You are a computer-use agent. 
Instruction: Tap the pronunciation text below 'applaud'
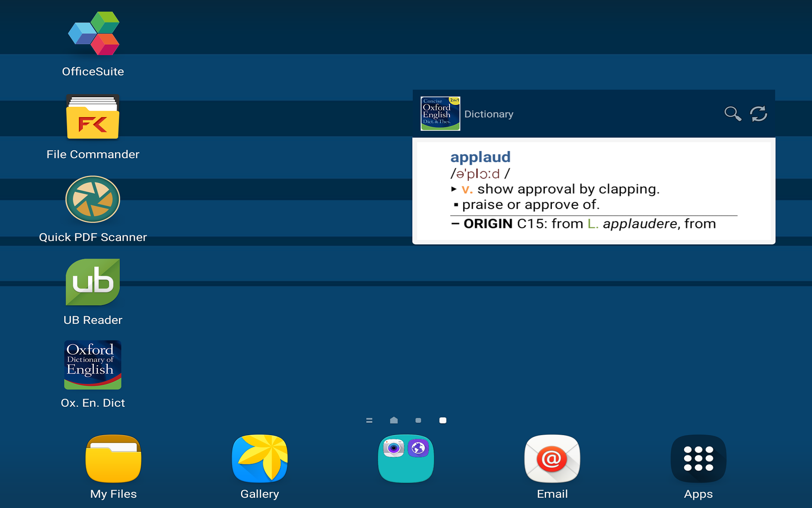click(x=480, y=174)
